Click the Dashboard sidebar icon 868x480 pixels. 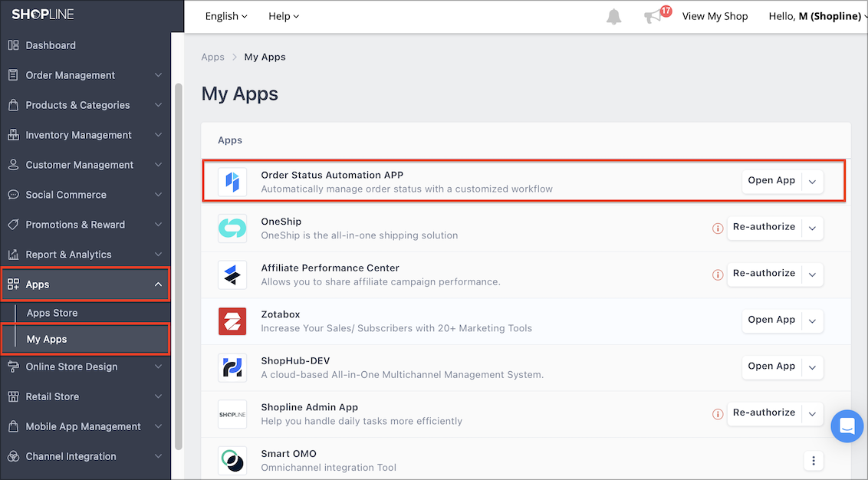click(13, 45)
